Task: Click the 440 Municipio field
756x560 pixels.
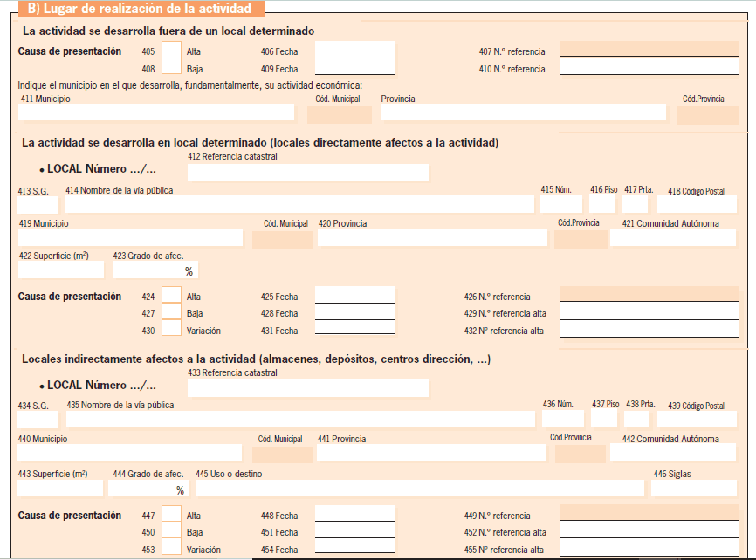Action: coord(130,453)
